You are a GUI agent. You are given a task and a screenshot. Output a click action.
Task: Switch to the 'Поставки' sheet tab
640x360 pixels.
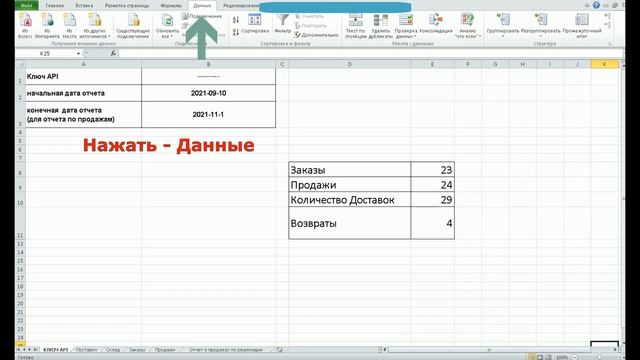[86, 350]
